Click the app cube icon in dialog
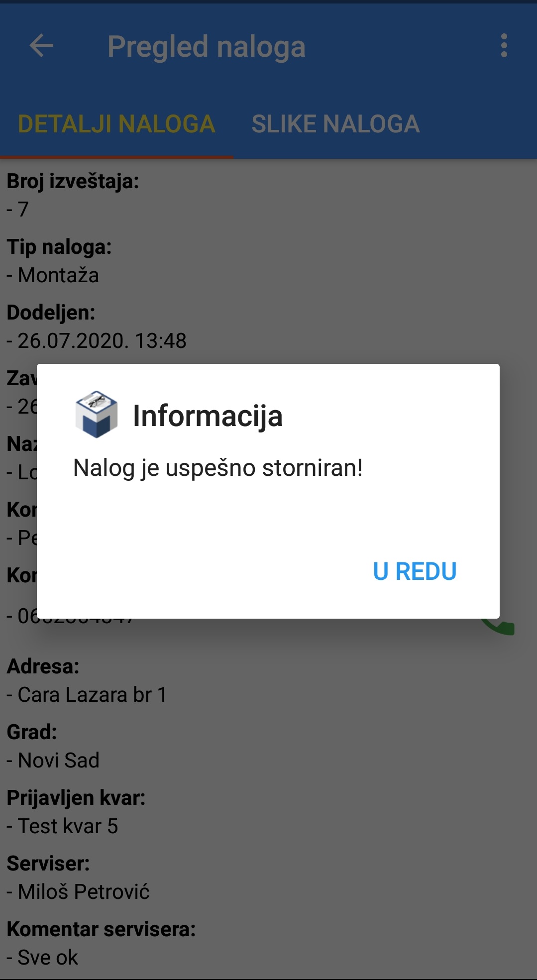Image resolution: width=537 pixels, height=980 pixels. tap(96, 415)
